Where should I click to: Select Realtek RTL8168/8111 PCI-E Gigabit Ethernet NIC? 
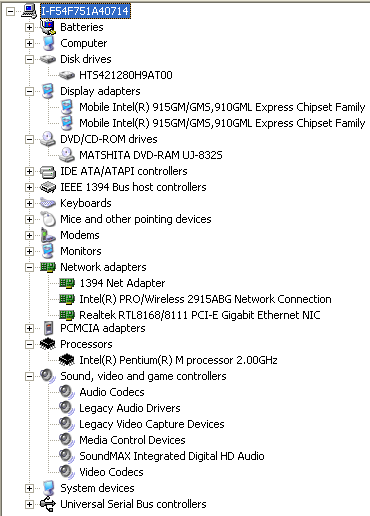click(199, 315)
